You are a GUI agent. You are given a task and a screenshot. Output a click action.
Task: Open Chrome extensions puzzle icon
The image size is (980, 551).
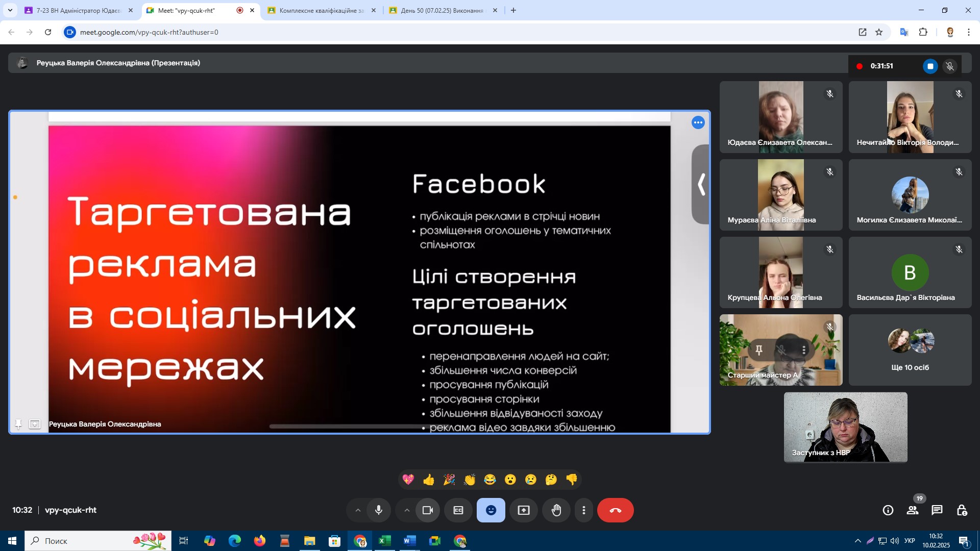[923, 32]
